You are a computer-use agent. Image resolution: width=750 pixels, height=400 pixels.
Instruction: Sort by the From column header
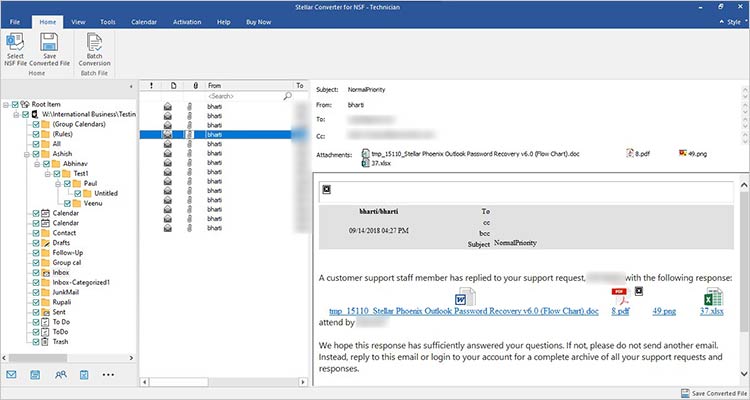248,86
